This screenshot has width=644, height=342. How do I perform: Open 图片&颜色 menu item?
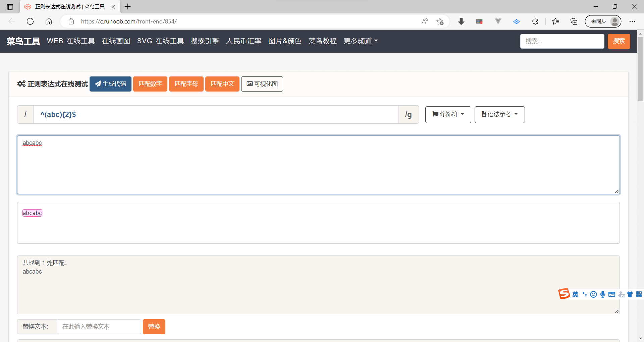click(285, 41)
